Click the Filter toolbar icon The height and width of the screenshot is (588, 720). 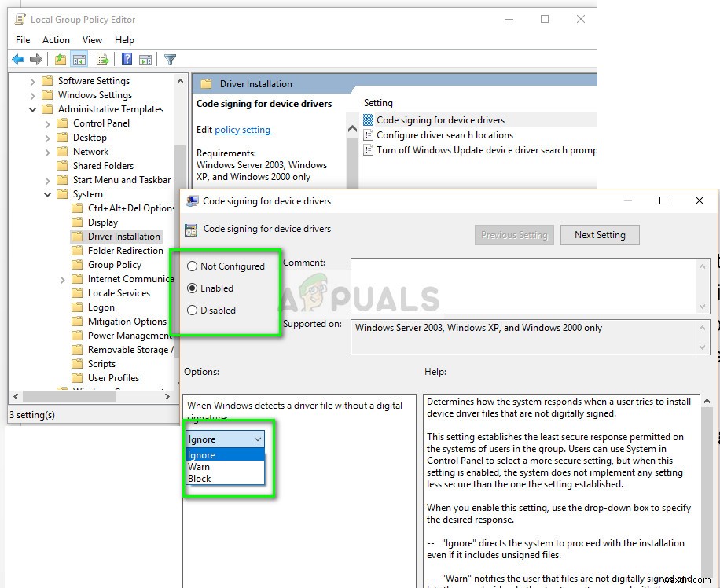point(170,59)
